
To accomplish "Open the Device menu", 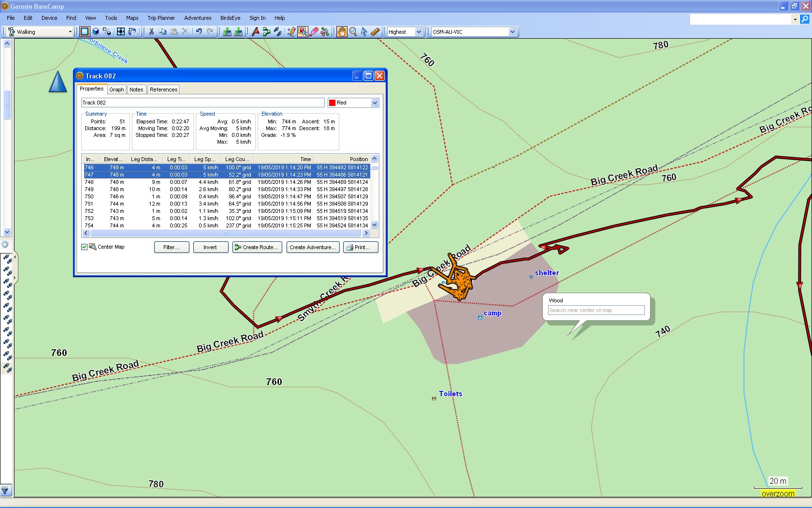I will [49, 18].
